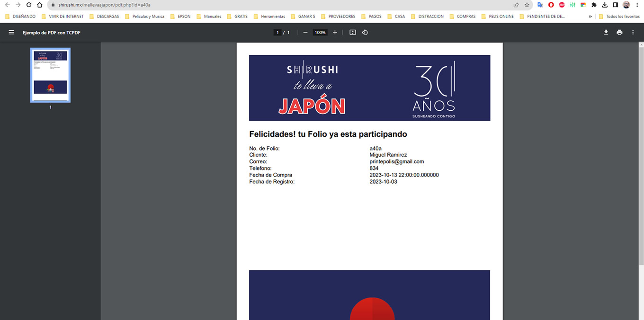
Task: Expand hidden bookmarks with the chevron
Action: [590, 16]
